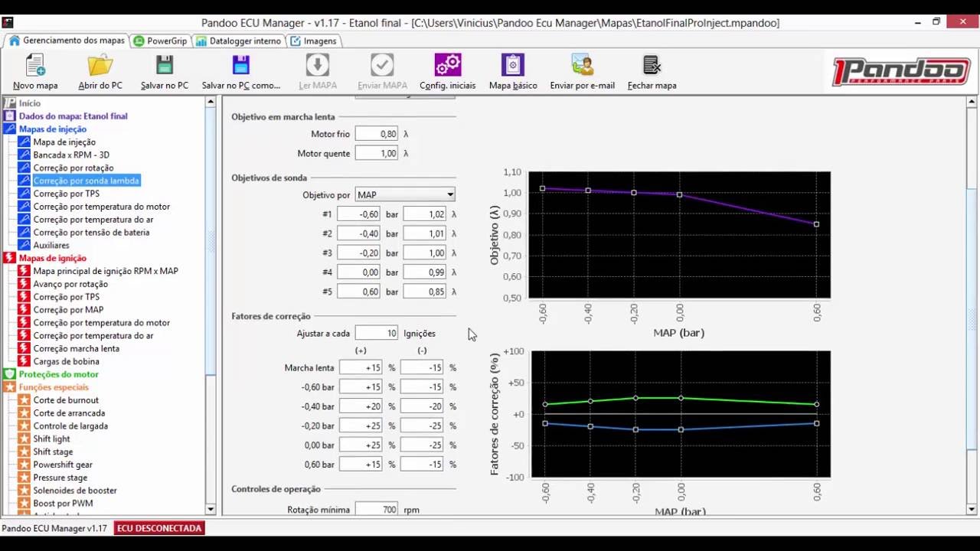Select Powershift gear item
This screenshot has width=980, height=551.
pos(63,465)
